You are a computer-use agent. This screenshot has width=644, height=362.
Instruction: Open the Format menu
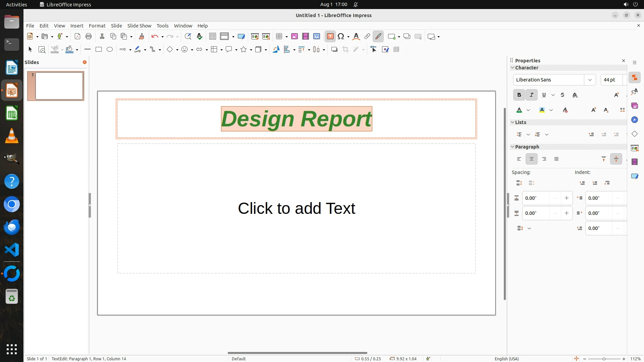(97, 26)
